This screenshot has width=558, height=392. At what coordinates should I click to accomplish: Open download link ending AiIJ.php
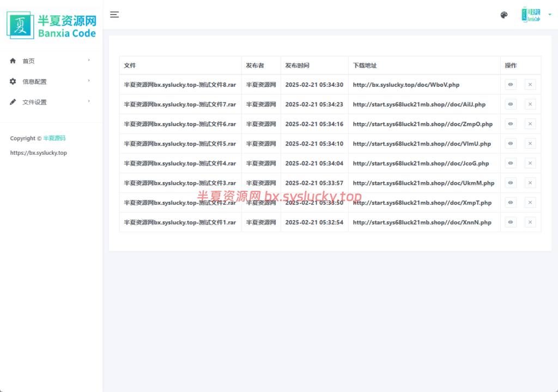point(419,104)
